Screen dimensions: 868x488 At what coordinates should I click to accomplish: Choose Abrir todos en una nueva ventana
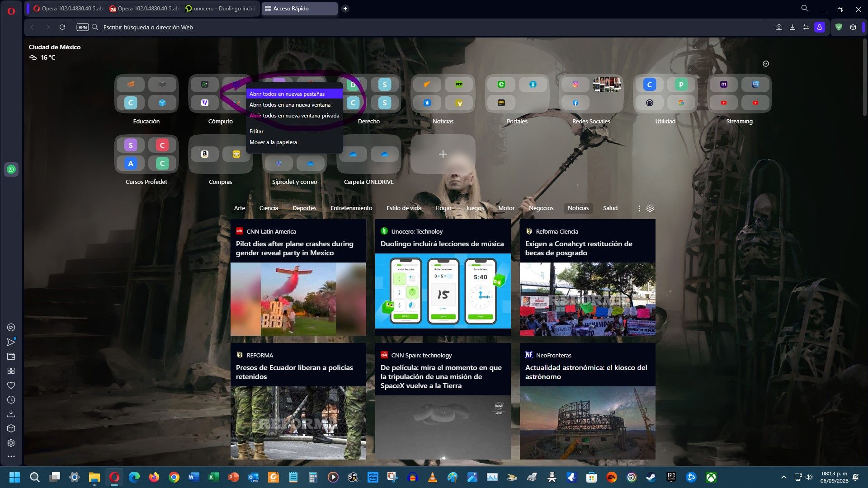(x=294, y=105)
